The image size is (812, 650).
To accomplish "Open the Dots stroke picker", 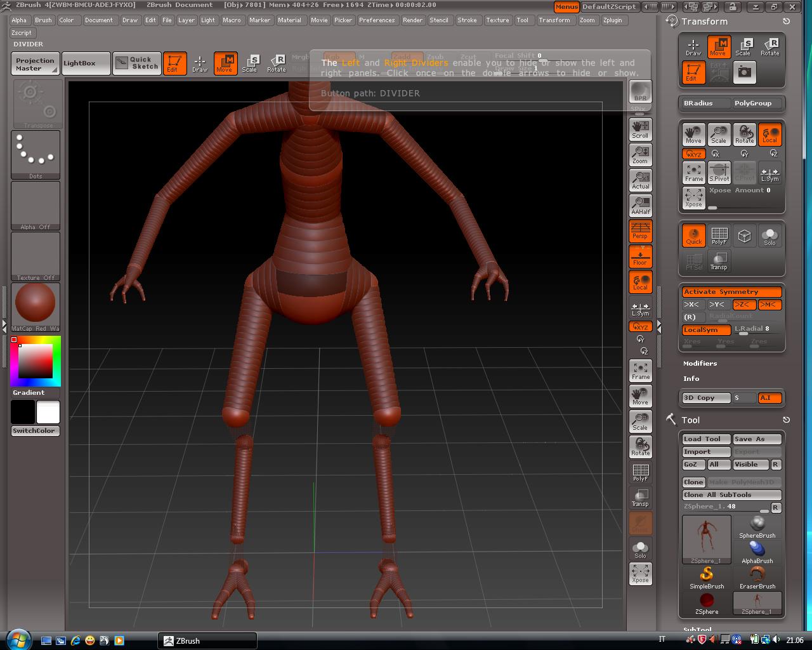I will (36, 154).
